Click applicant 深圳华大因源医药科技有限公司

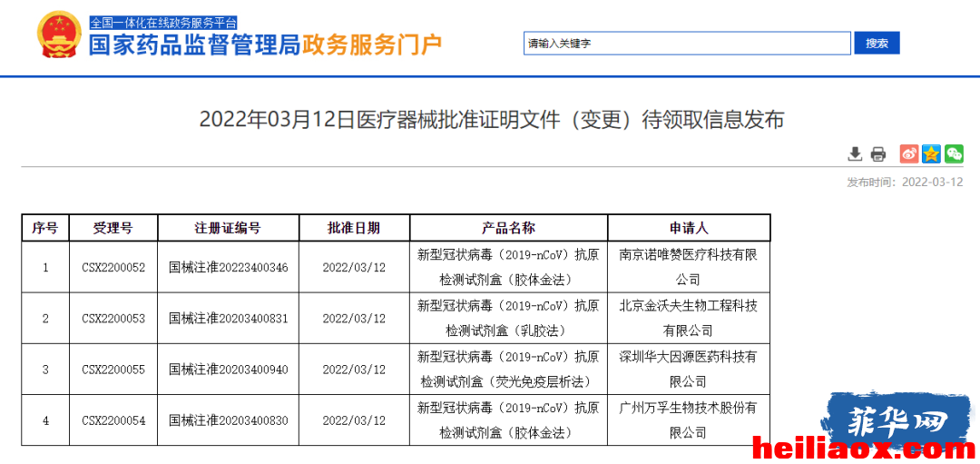pyautogui.click(x=689, y=370)
